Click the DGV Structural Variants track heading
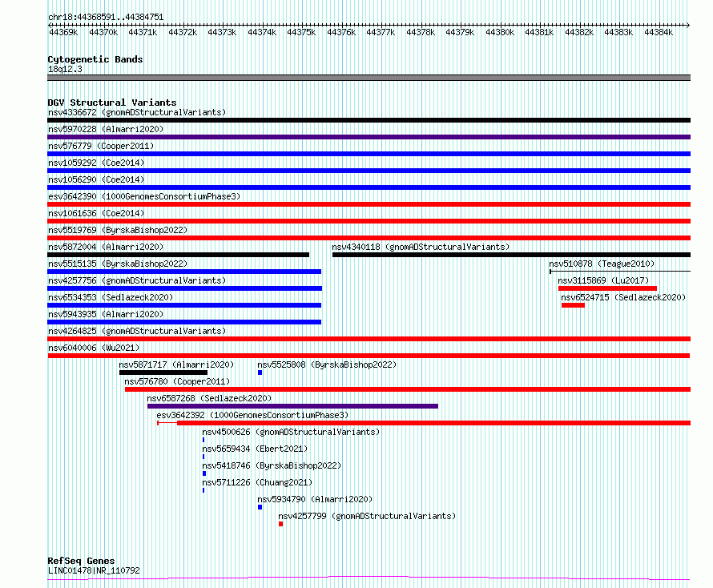The width and height of the screenshot is (713, 588). [112, 103]
